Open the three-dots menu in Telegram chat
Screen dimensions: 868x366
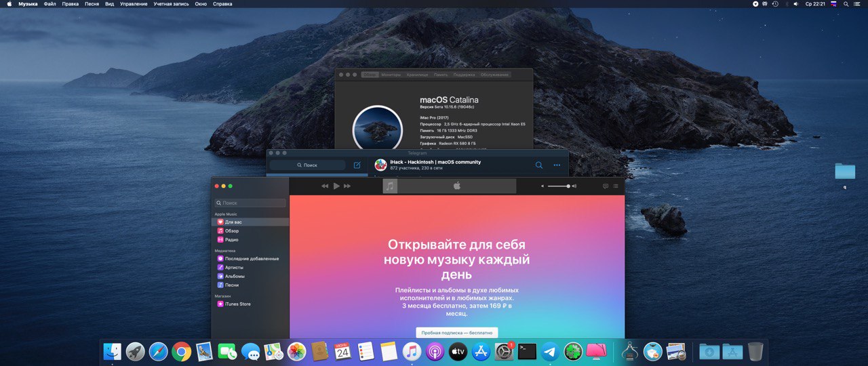click(557, 165)
